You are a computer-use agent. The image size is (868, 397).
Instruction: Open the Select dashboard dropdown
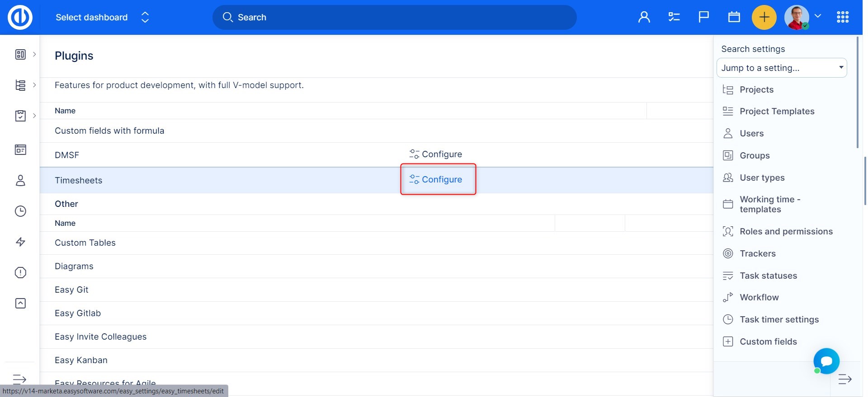pos(102,17)
